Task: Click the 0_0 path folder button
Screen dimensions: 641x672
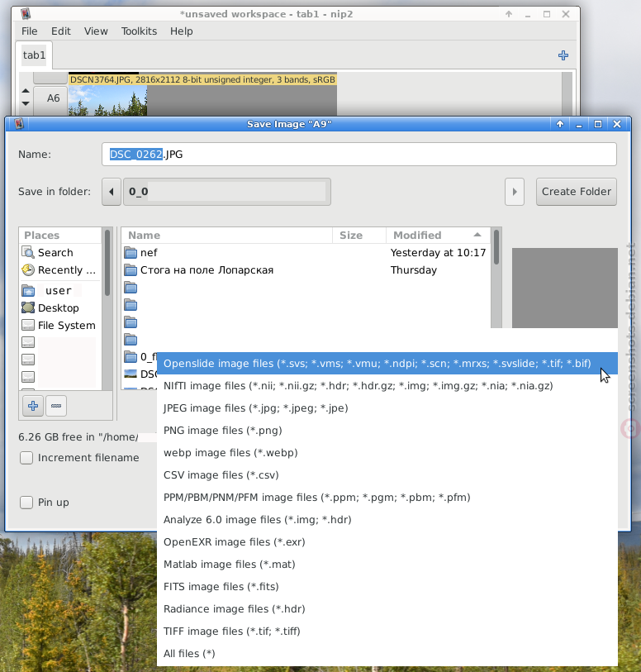Action: point(227,192)
